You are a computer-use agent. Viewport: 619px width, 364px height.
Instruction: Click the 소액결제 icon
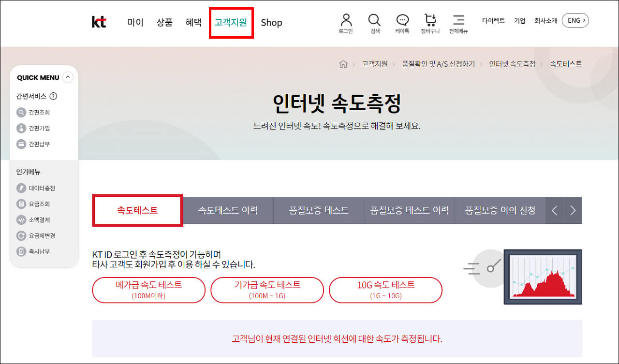click(21, 220)
